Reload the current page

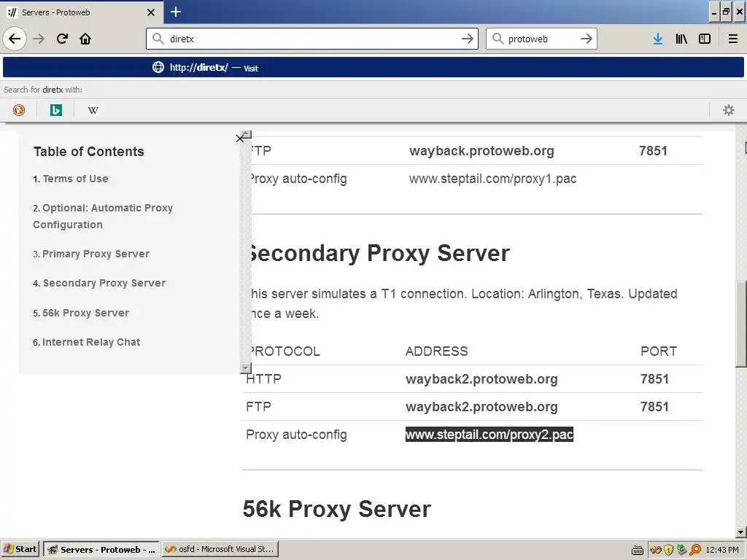click(62, 39)
